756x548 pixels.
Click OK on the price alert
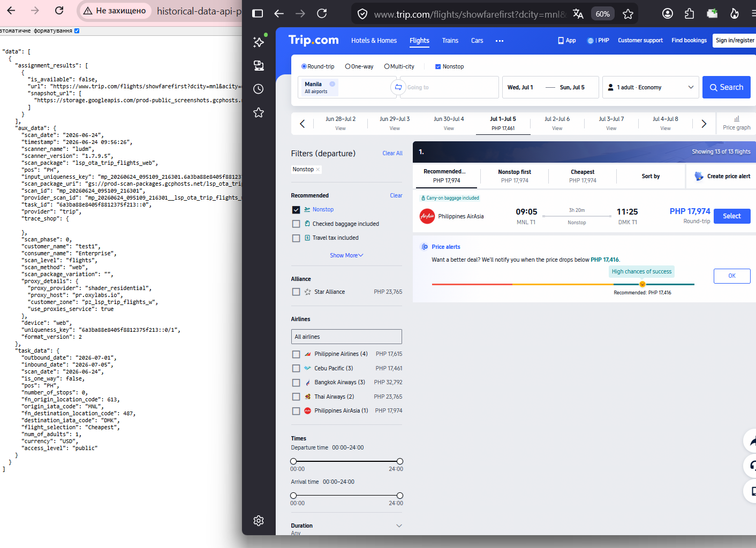click(x=732, y=276)
